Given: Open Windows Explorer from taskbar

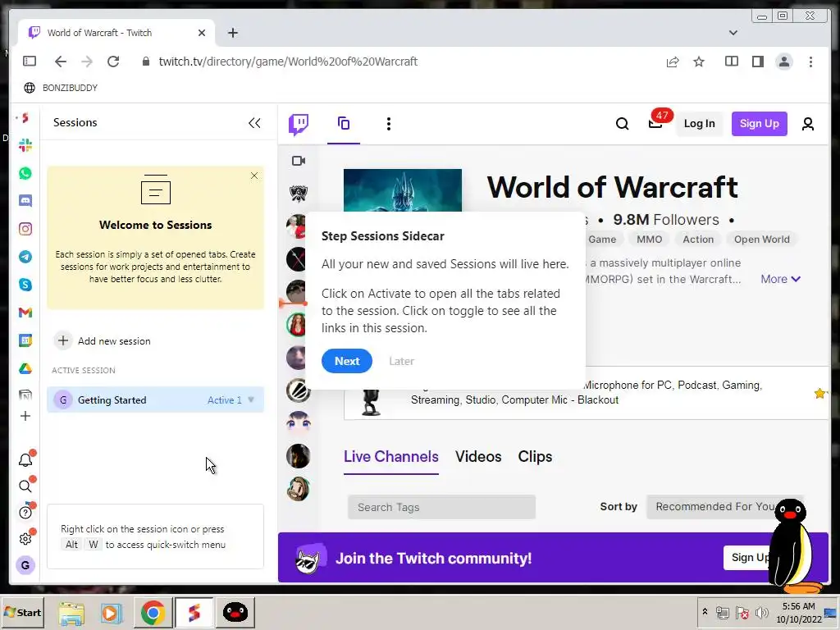Looking at the screenshot, I should (x=71, y=612).
